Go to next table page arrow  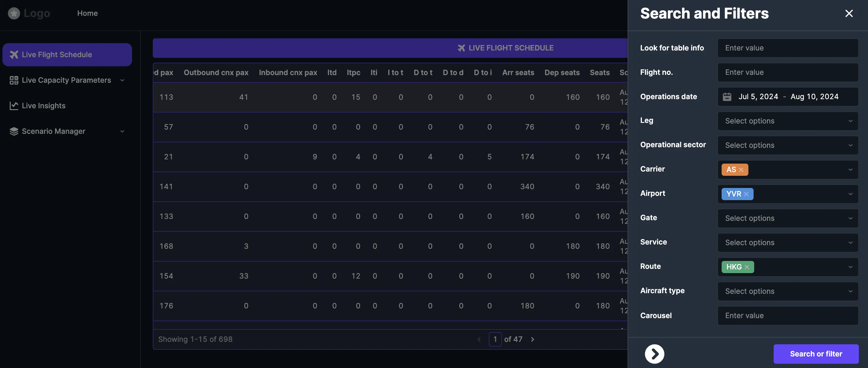532,339
